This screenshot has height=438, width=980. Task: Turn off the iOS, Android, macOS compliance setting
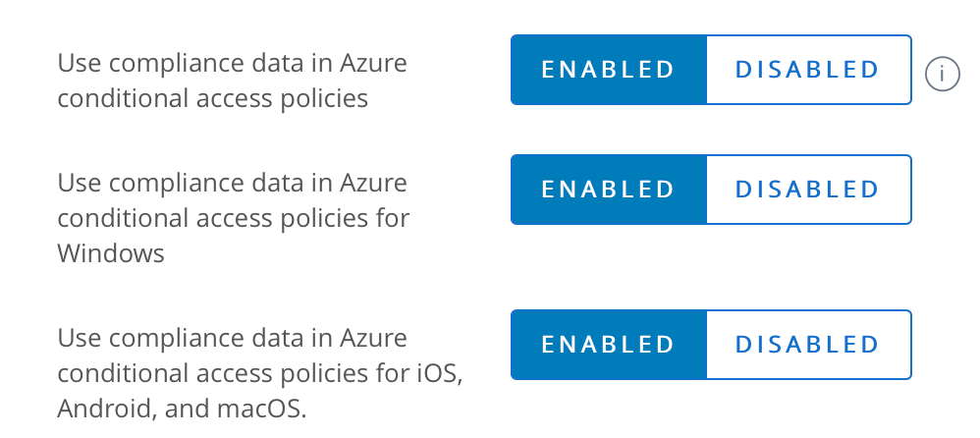tap(808, 345)
